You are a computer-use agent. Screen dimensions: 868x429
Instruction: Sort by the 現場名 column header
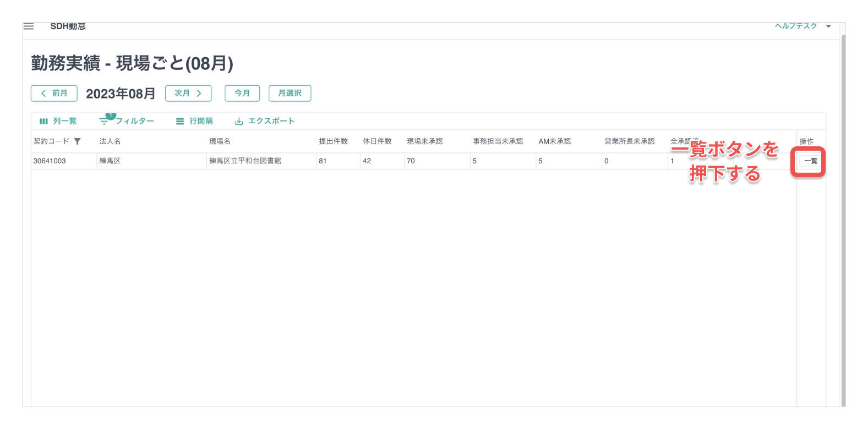[220, 141]
